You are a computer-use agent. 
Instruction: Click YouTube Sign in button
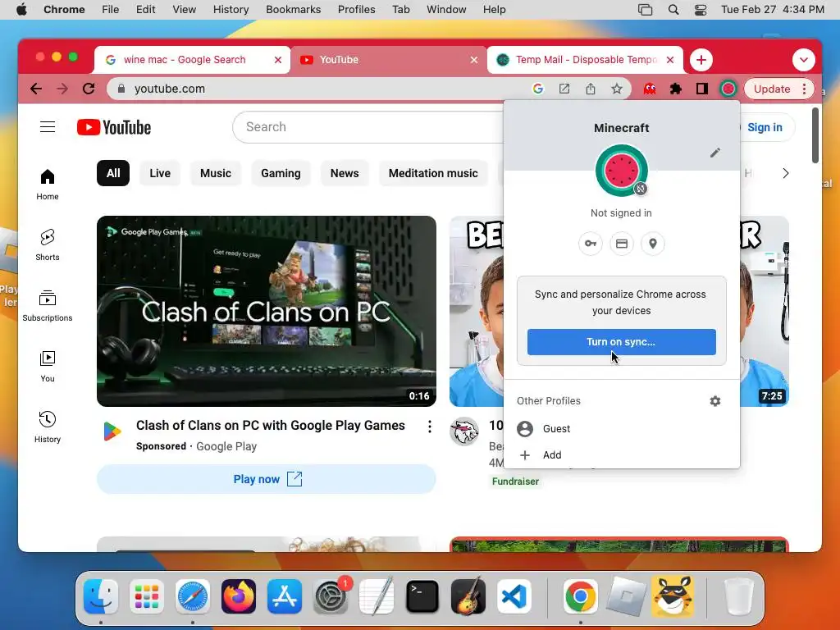[764, 127]
